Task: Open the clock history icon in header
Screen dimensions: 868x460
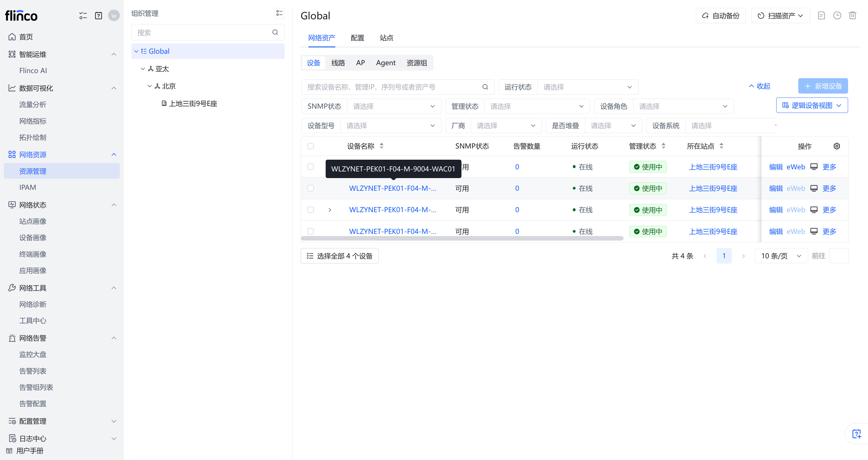Action: 837,15
